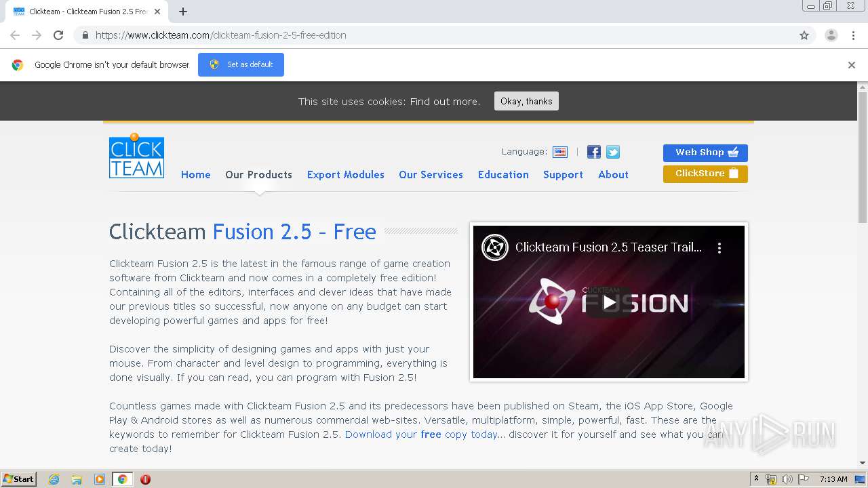Switch to Chrome in the taskbar
This screenshot has height=488, width=868.
pos(123,479)
